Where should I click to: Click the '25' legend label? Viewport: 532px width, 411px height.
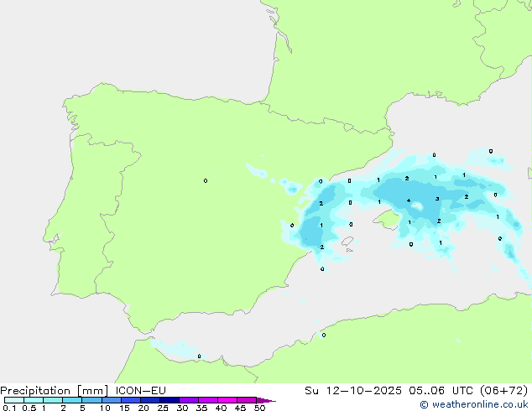[163, 408]
